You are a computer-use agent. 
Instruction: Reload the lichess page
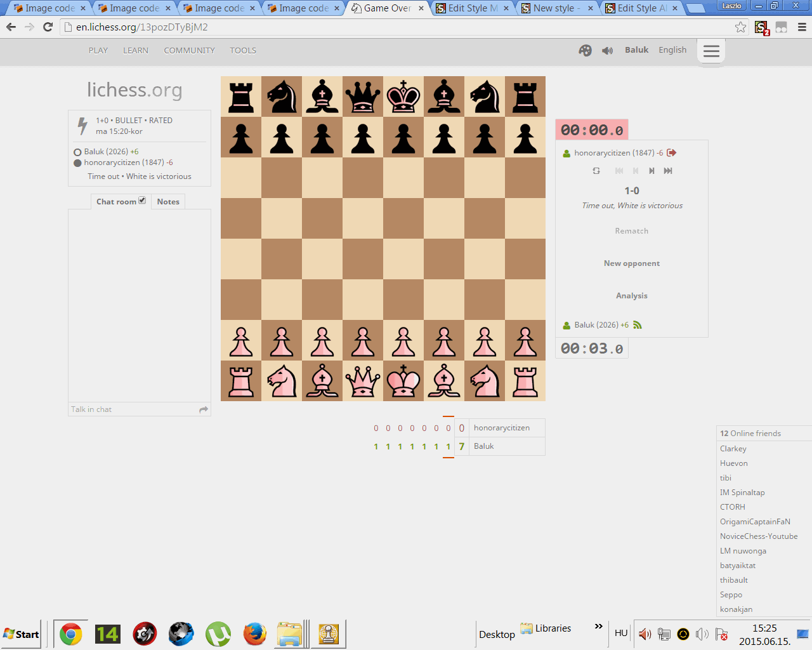point(48,27)
